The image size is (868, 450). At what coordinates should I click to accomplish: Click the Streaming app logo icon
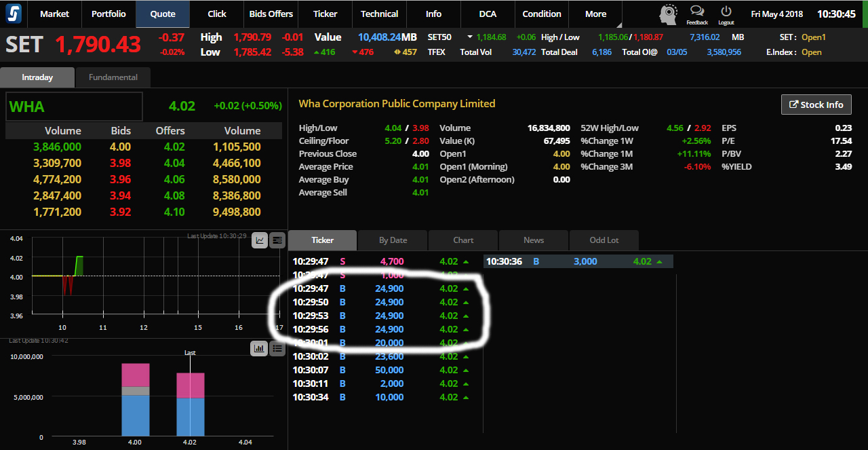click(x=14, y=14)
